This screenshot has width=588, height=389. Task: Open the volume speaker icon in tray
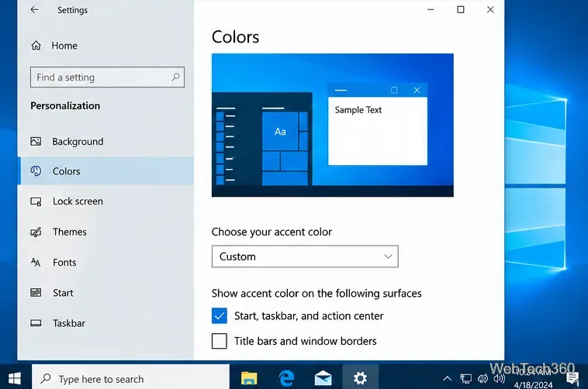click(499, 378)
